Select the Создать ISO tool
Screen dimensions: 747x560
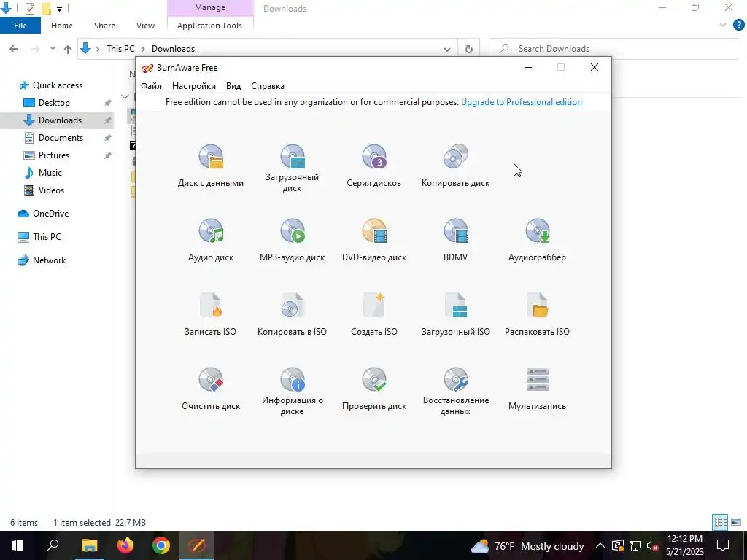click(374, 314)
